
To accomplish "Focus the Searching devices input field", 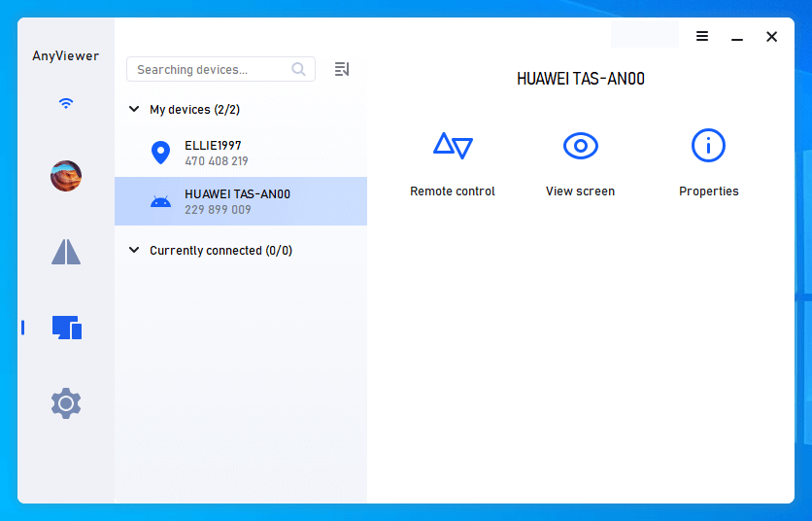I will [x=220, y=69].
